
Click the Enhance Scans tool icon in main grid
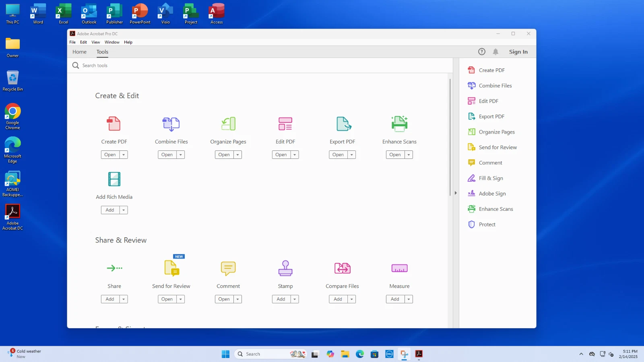399,124
